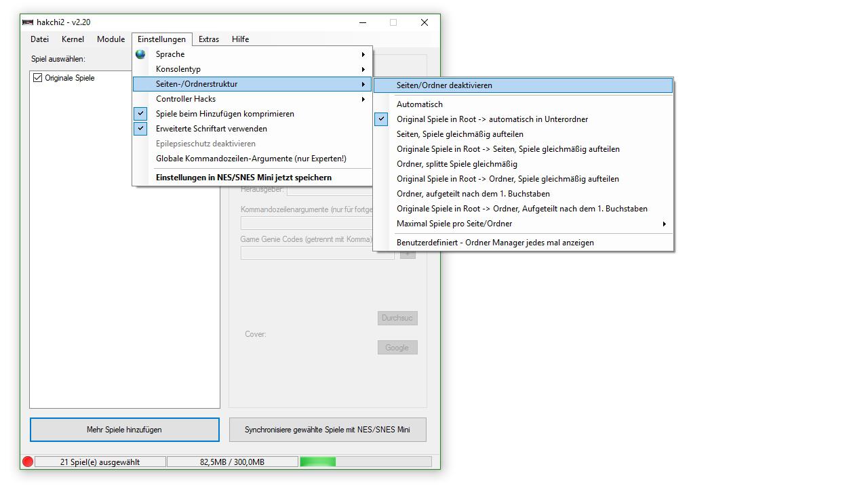Choose Seiten/Ordner deaktivieren

(524, 85)
